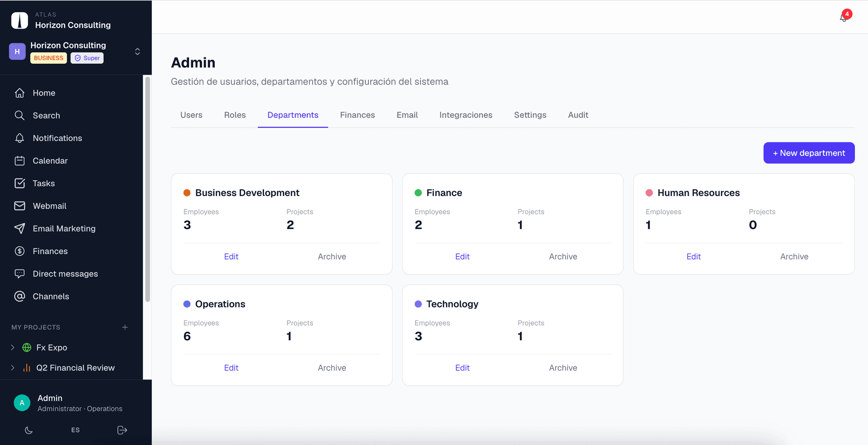Screen dimensions: 868x445
Task: Archive the Operations department
Action: pyautogui.click(x=332, y=368)
